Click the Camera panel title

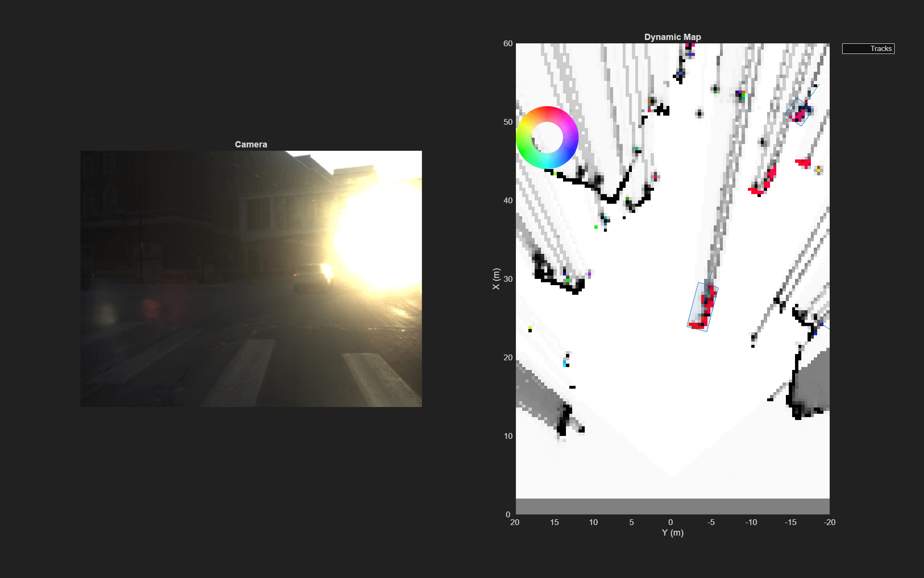[x=251, y=144]
